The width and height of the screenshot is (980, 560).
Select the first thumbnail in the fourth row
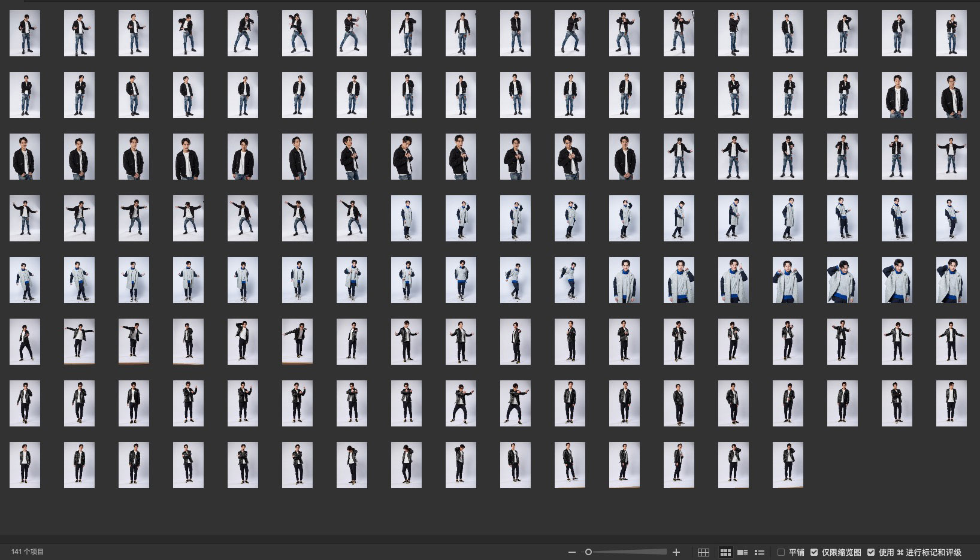pyautogui.click(x=25, y=219)
